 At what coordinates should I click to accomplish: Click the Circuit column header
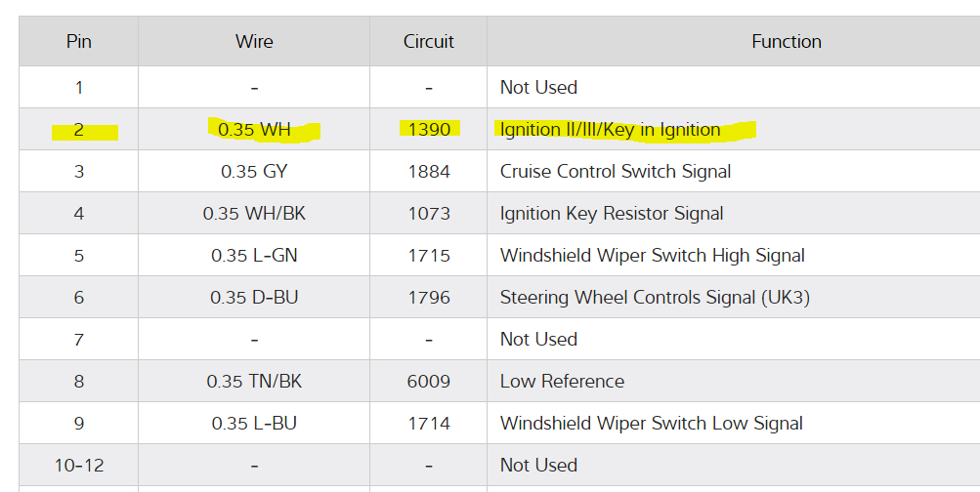[429, 42]
